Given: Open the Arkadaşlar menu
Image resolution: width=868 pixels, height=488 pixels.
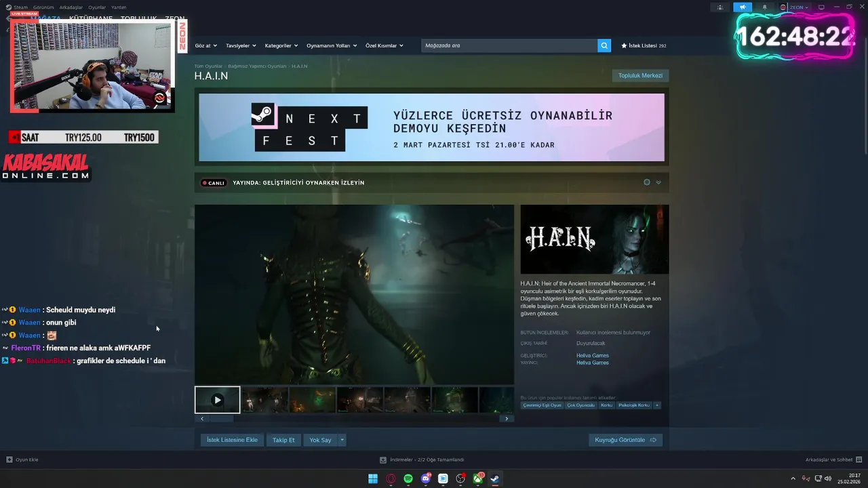Looking at the screenshot, I should tap(71, 7).
